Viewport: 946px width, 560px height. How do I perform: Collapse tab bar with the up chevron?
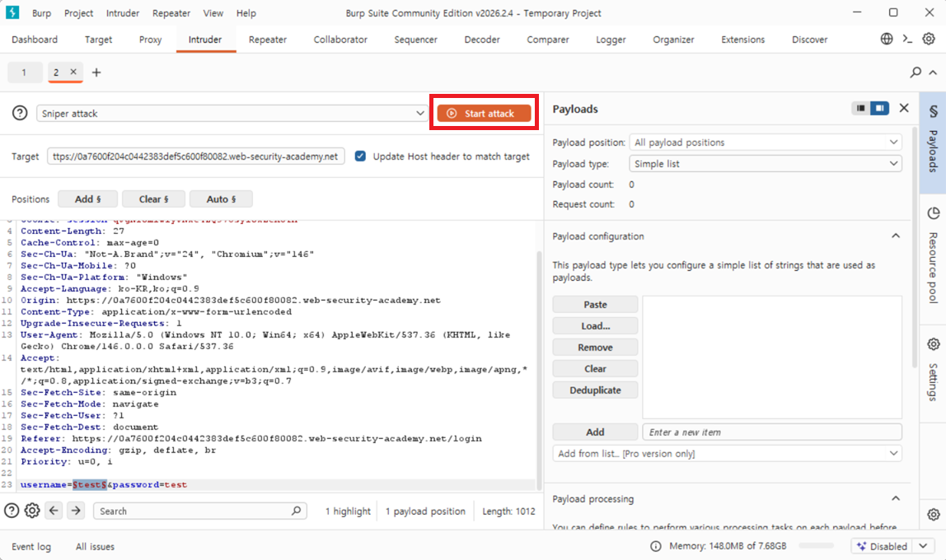pos(933,72)
